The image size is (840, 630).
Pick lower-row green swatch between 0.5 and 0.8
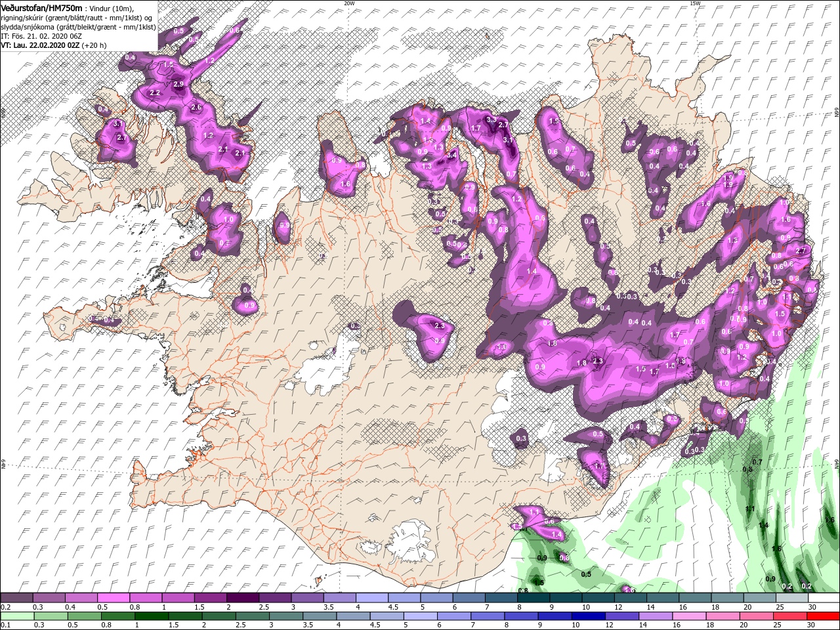pyautogui.click(x=84, y=616)
